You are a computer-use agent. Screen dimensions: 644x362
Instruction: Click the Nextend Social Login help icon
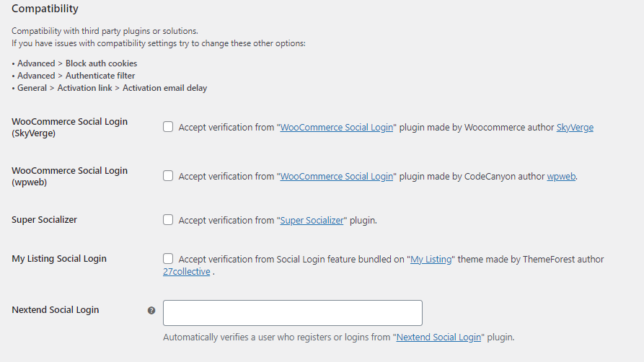pos(151,311)
